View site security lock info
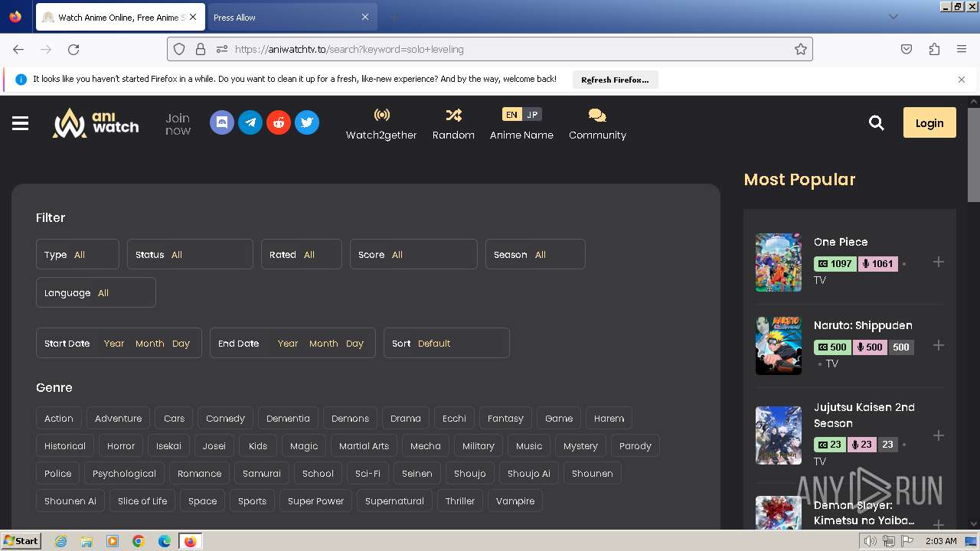The image size is (980, 551). click(x=201, y=49)
